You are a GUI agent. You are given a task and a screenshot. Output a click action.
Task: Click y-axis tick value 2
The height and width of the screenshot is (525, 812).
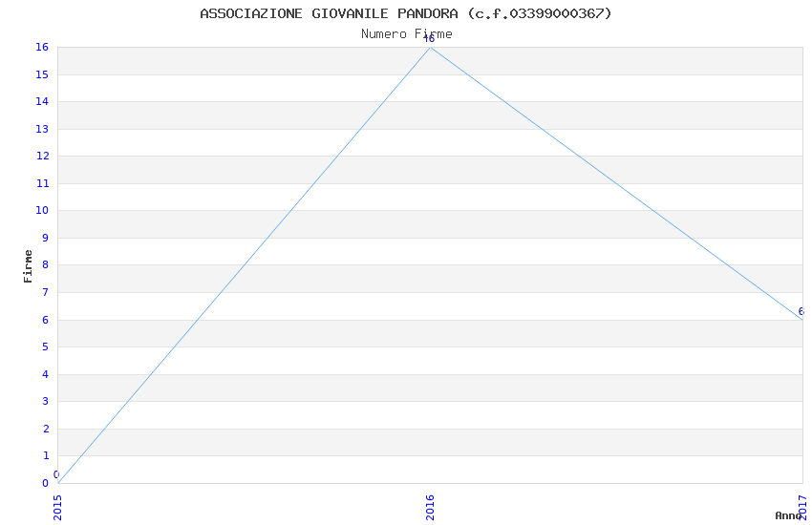click(46, 429)
